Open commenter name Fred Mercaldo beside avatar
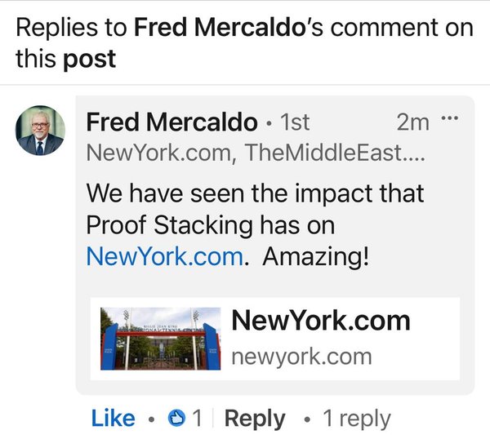This screenshot has height=448, width=490. point(171,122)
